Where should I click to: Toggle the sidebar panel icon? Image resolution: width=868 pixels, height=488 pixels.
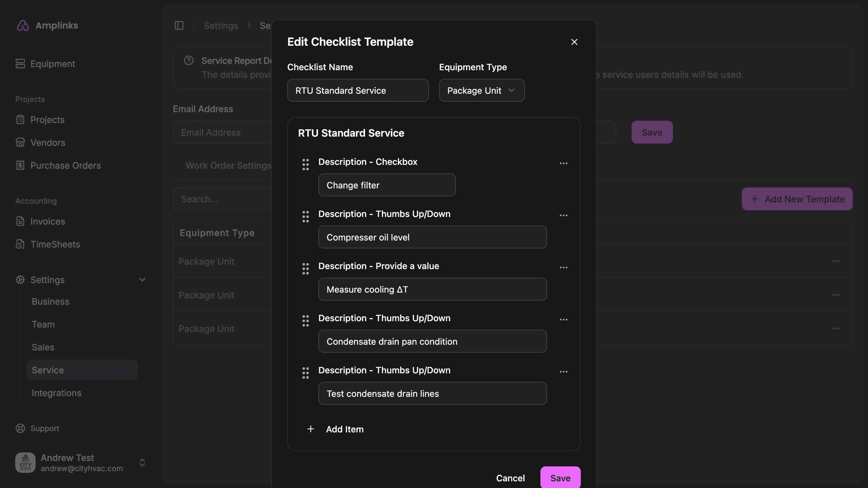tap(179, 26)
